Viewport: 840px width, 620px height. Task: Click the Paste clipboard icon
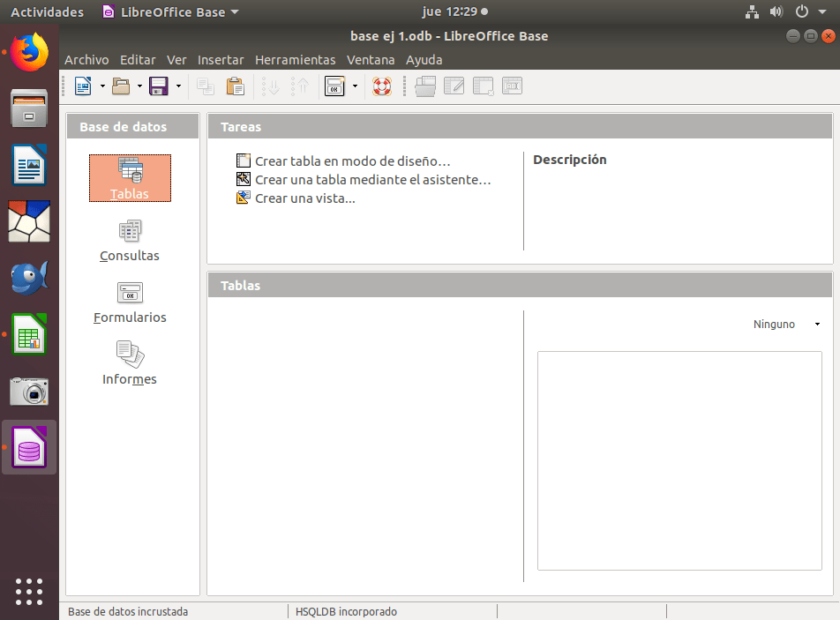pos(235,86)
